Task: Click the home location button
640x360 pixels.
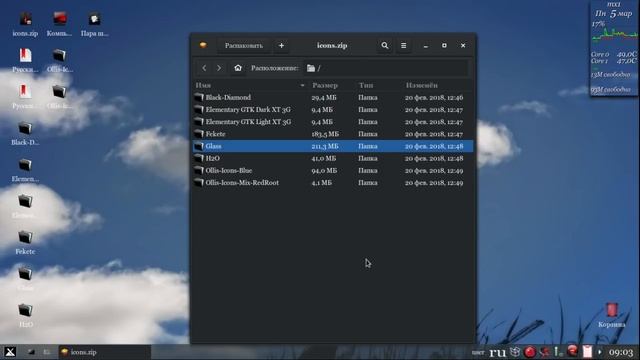Action: [238, 68]
